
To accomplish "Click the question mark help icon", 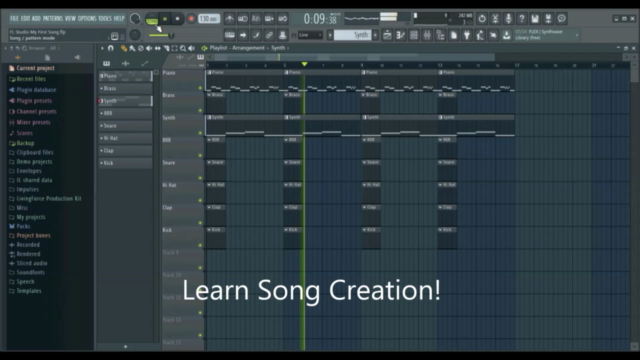I will point(522,18).
